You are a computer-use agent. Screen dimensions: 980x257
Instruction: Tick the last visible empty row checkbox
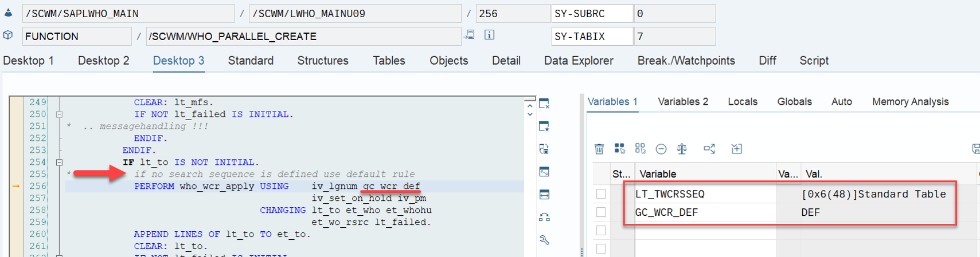(601, 248)
